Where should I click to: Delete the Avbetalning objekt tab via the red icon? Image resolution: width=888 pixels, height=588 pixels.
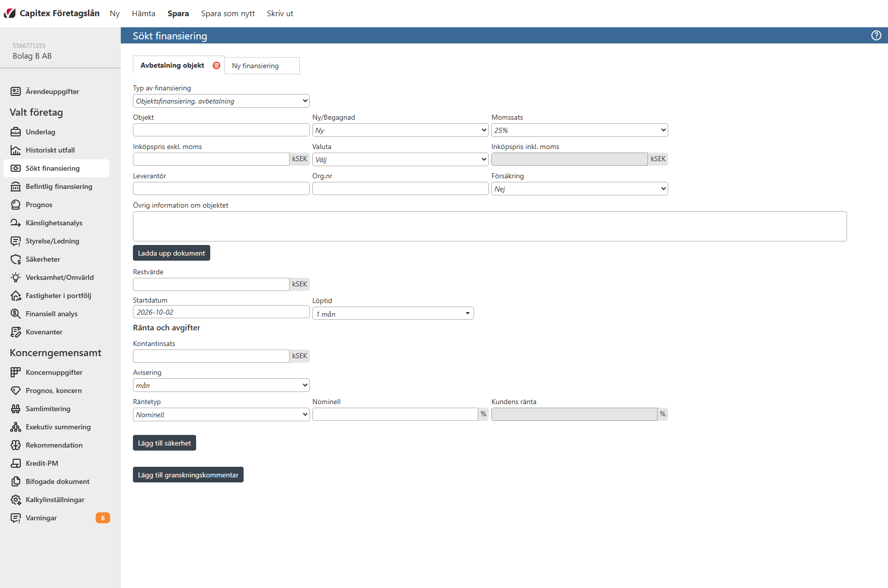point(216,65)
